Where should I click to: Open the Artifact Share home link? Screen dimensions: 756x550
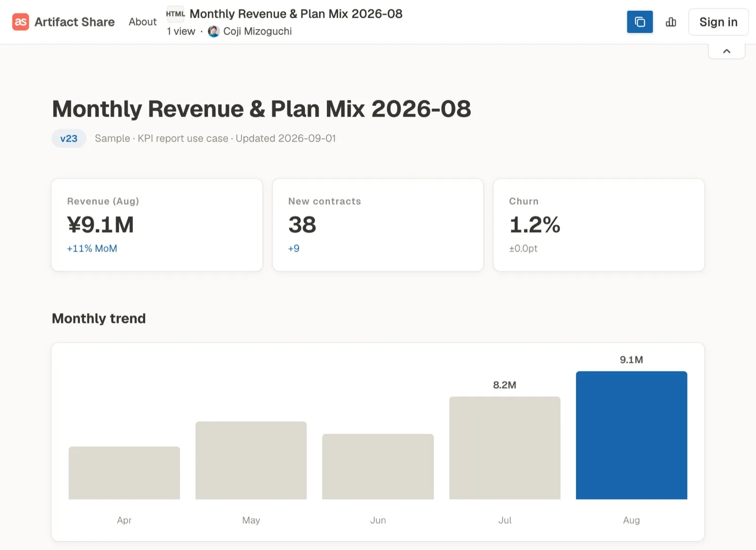(x=63, y=22)
